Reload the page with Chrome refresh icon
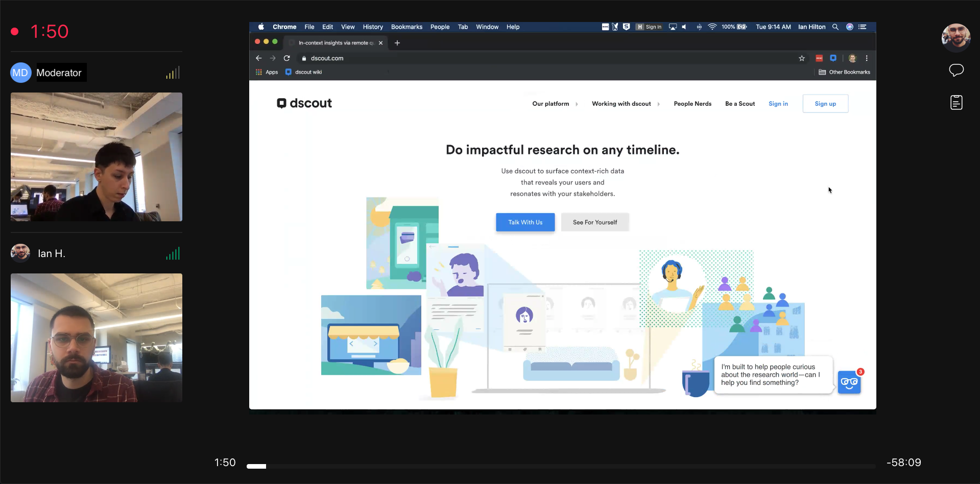980x484 pixels. point(287,58)
